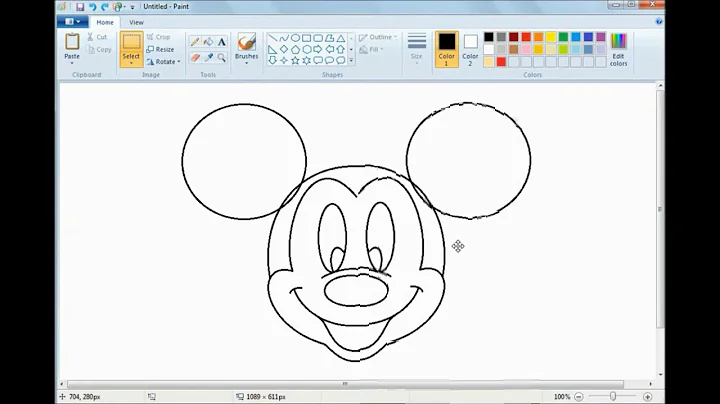
Task: Select the Rounded rectangle shape
Action: click(318, 38)
